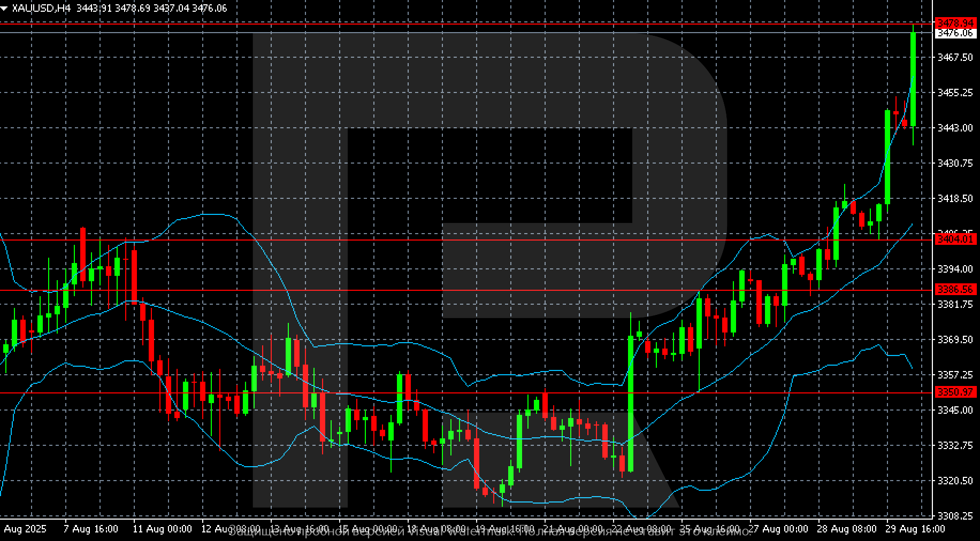Click the 3467.50 price scale value
Viewport: 980px width, 541px height.
point(955,57)
